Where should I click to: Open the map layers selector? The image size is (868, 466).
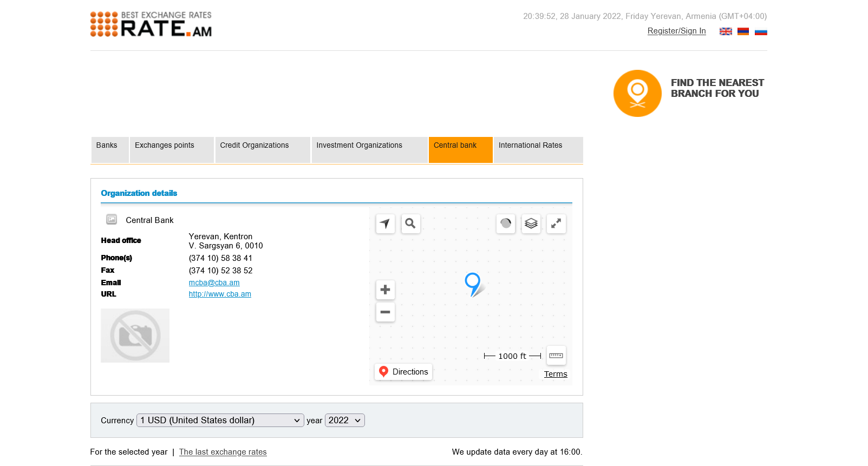(x=531, y=224)
